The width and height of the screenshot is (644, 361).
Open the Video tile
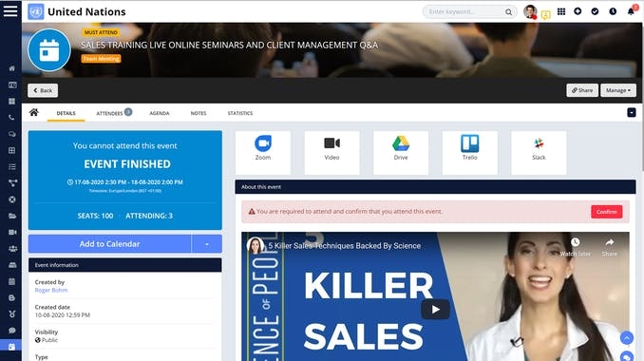[331, 153]
